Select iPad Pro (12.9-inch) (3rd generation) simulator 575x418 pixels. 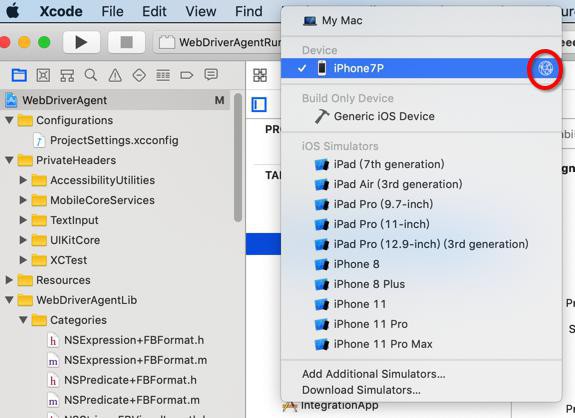click(x=421, y=244)
